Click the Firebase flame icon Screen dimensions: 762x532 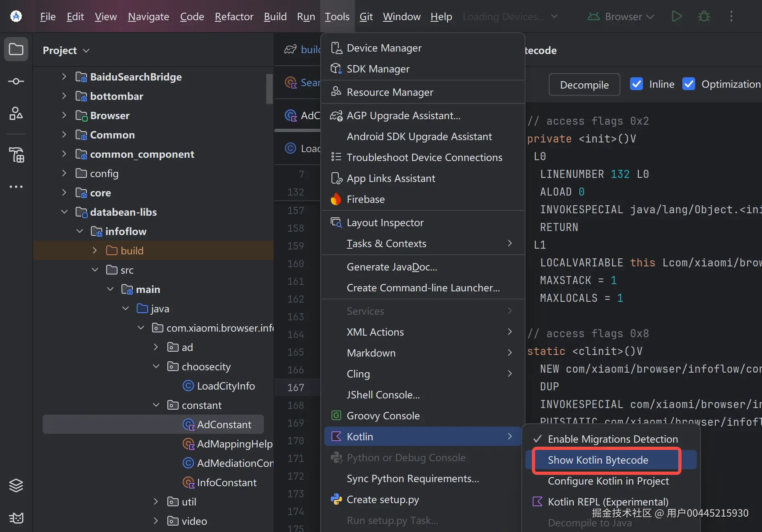pyautogui.click(x=336, y=199)
